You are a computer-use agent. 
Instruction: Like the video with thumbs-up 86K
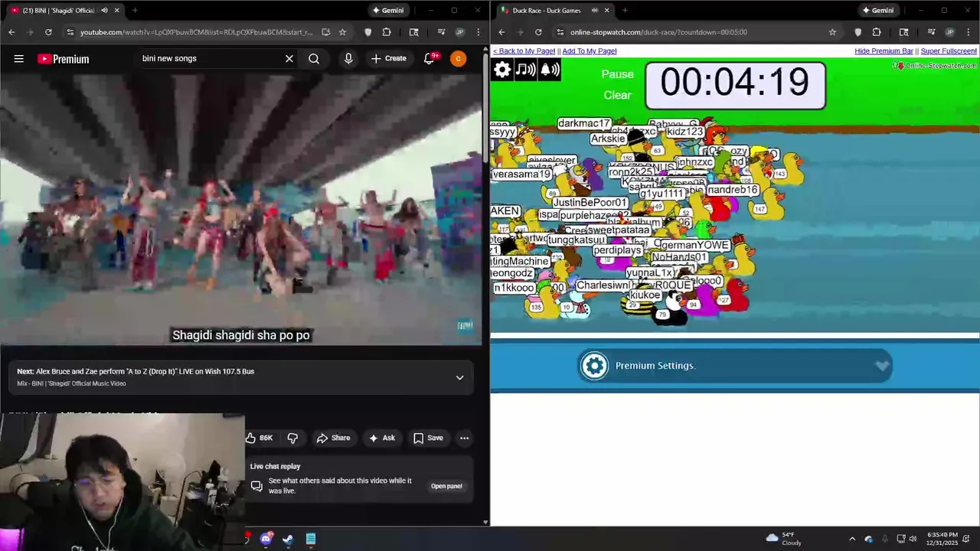pyautogui.click(x=259, y=438)
